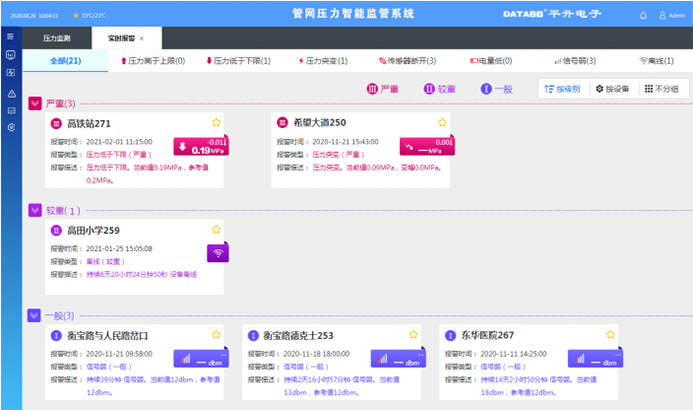
Task: Close the 实时报警 tab
Action: (142, 38)
